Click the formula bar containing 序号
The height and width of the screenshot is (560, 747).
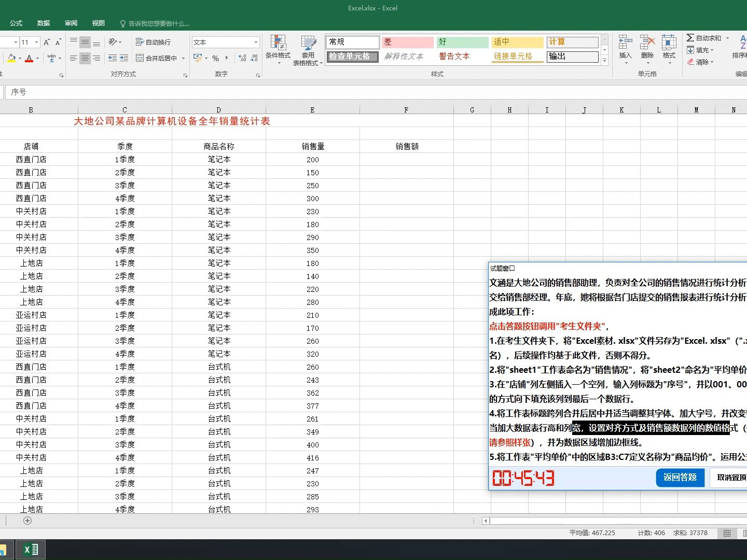tap(376, 92)
